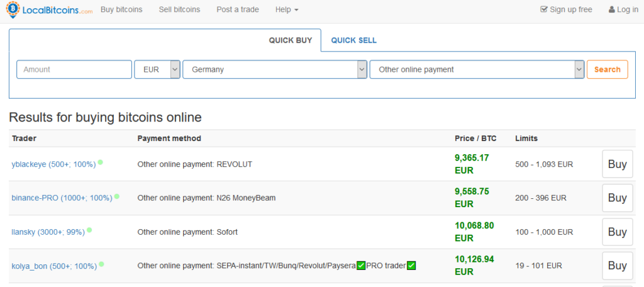Go to Post a trade page
Image resolution: width=644 pixels, height=287 pixels.
coord(237,9)
